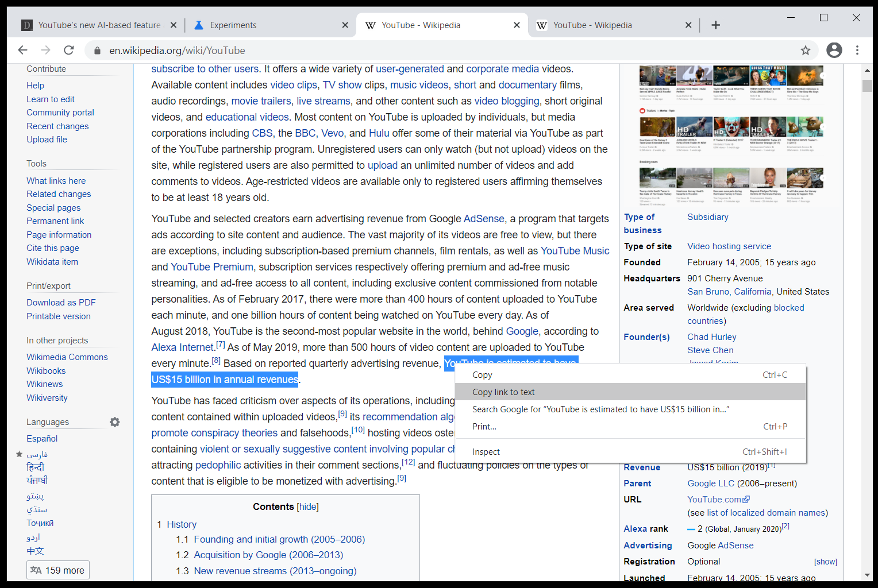The height and width of the screenshot is (588, 878).
Task: Go forward using the forward arrow
Action: point(46,51)
